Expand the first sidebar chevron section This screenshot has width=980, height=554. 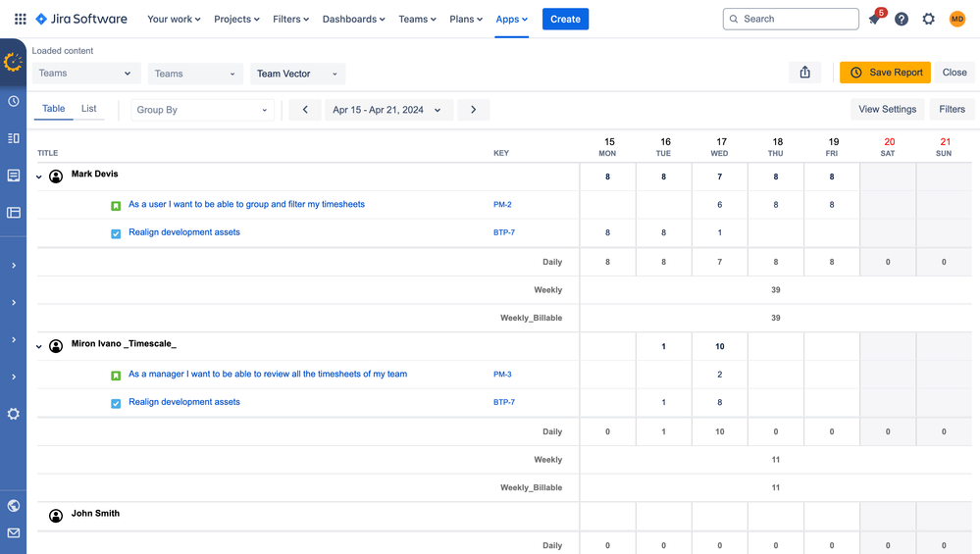(x=13, y=266)
